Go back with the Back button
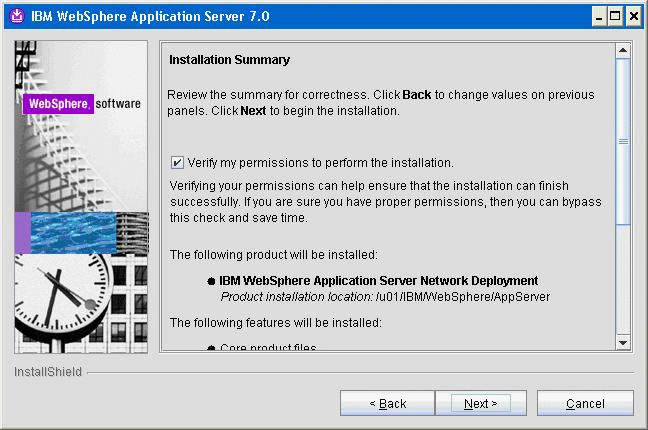This screenshot has height=430, width=648. coord(387,403)
